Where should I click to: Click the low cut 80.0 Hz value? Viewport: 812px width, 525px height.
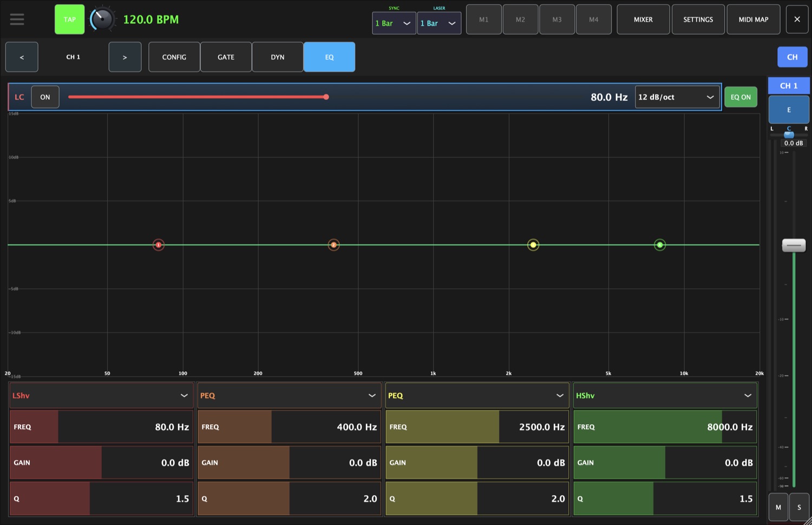609,97
